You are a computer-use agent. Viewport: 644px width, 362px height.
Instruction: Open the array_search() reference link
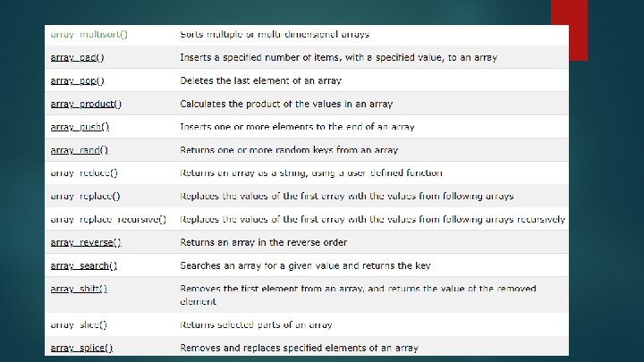84,265
